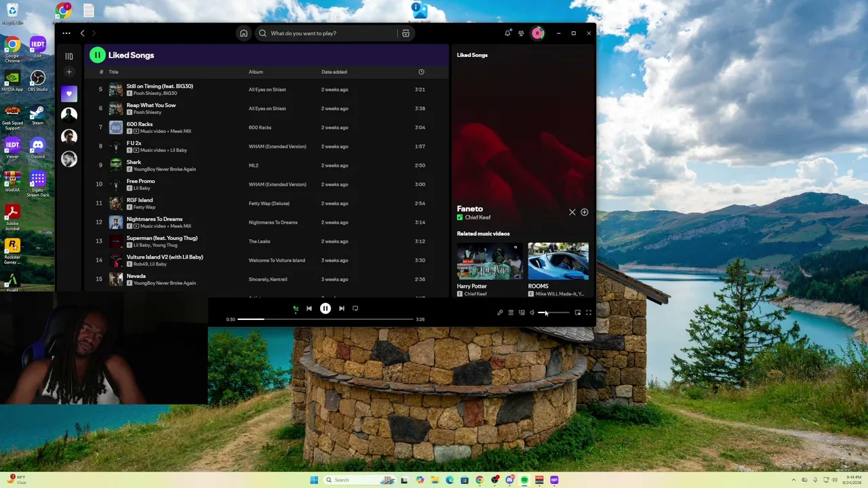Sort by the duration clock icon
This screenshot has height=488, width=868.
[x=421, y=72]
